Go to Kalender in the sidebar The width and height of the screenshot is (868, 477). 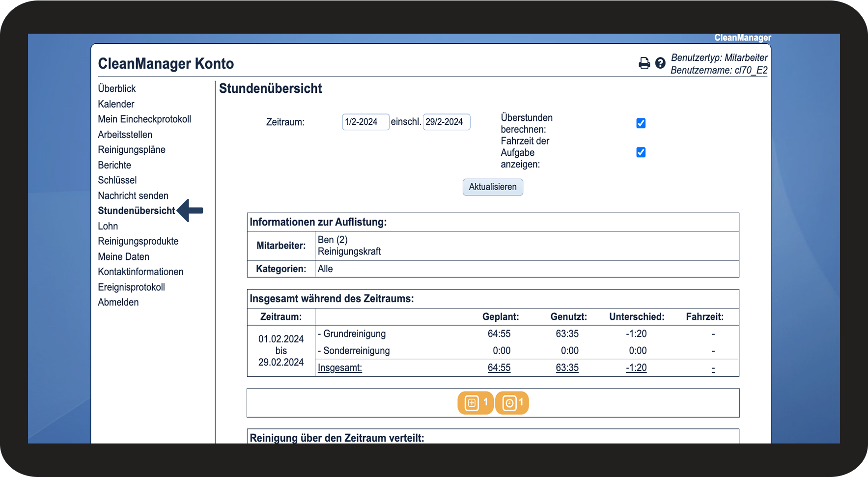pos(116,104)
